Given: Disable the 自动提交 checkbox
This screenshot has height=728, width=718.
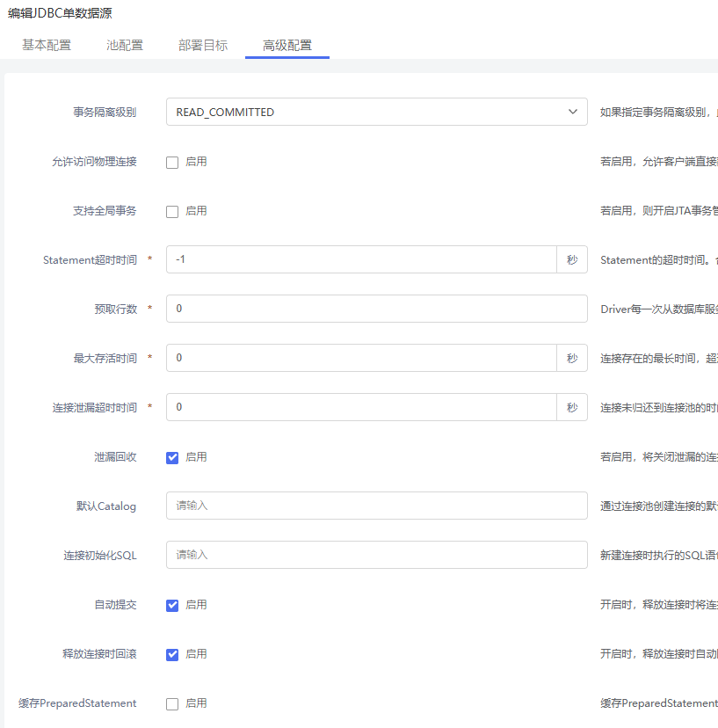Looking at the screenshot, I should point(172,605).
